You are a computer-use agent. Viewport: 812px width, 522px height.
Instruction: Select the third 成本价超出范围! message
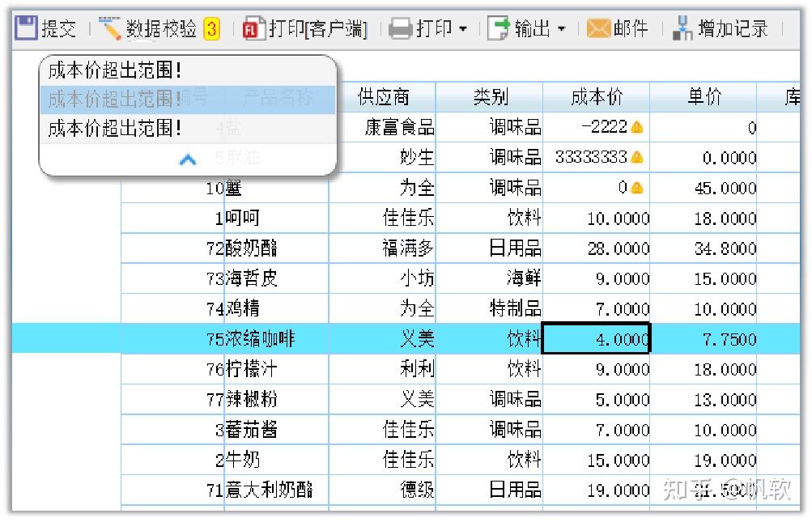click(x=188, y=128)
